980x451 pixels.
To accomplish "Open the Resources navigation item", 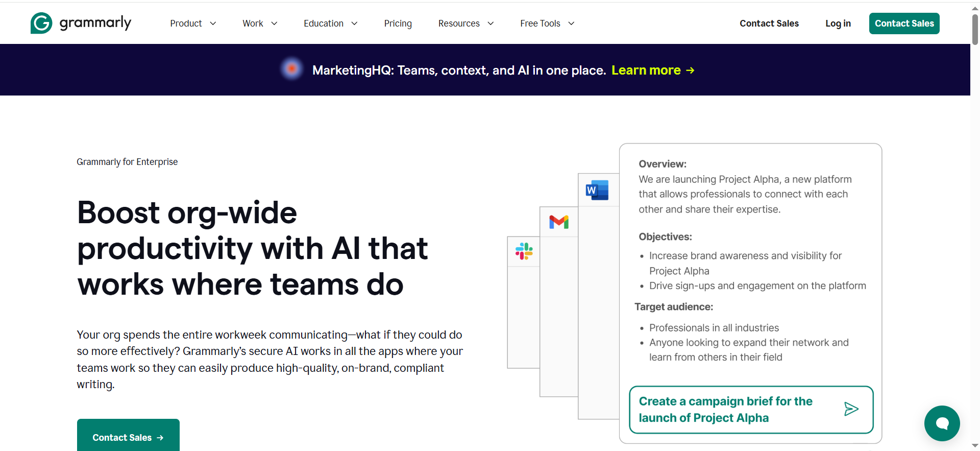I will pos(459,23).
